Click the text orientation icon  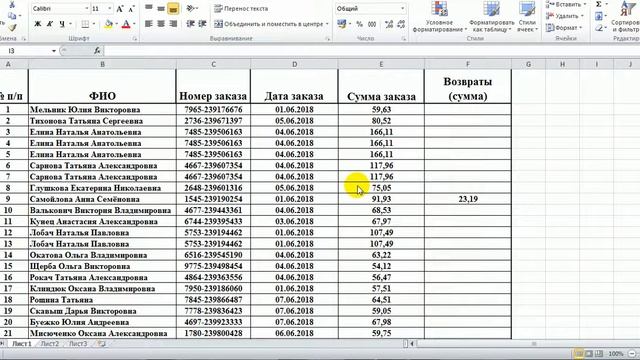pyautogui.click(x=190, y=8)
